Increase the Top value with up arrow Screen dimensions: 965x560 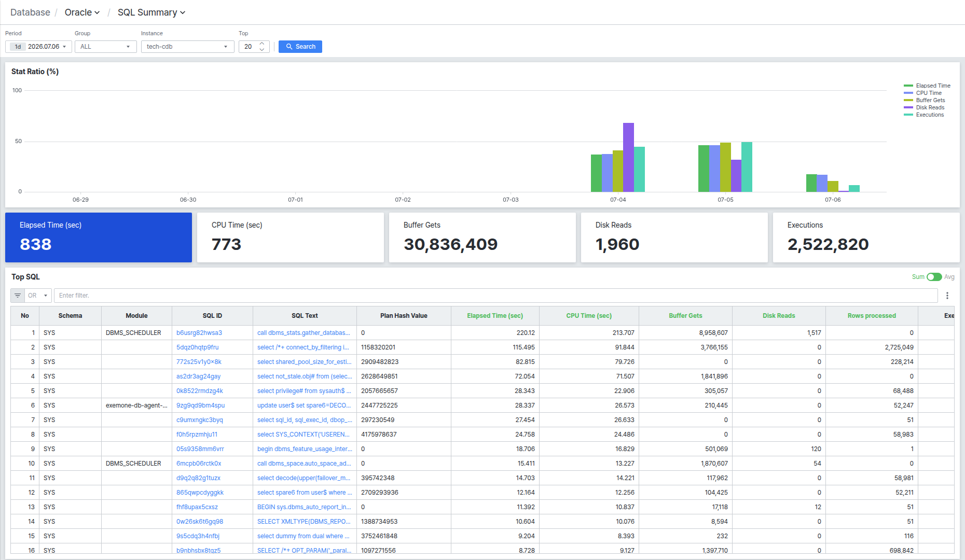[x=262, y=44]
